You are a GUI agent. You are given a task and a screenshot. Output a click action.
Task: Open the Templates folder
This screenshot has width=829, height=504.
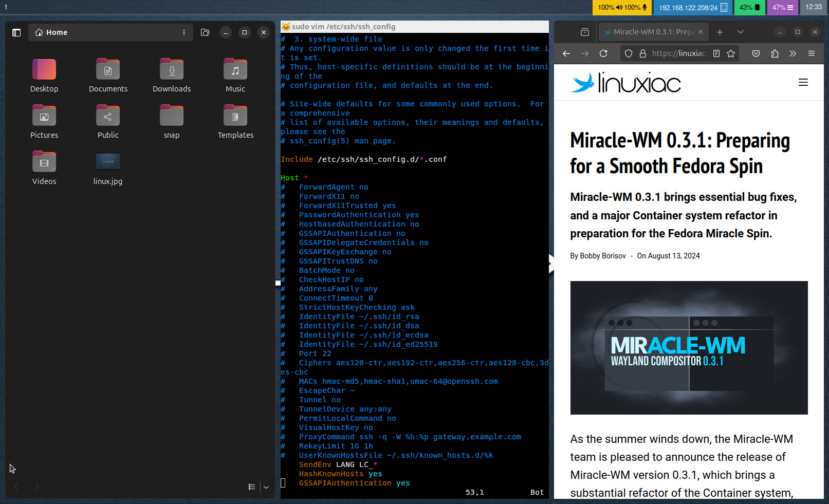coord(235,122)
